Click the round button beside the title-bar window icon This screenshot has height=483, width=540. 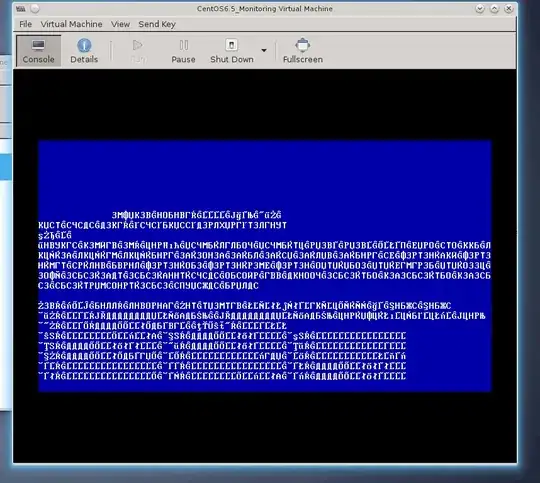[x=35, y=9]
